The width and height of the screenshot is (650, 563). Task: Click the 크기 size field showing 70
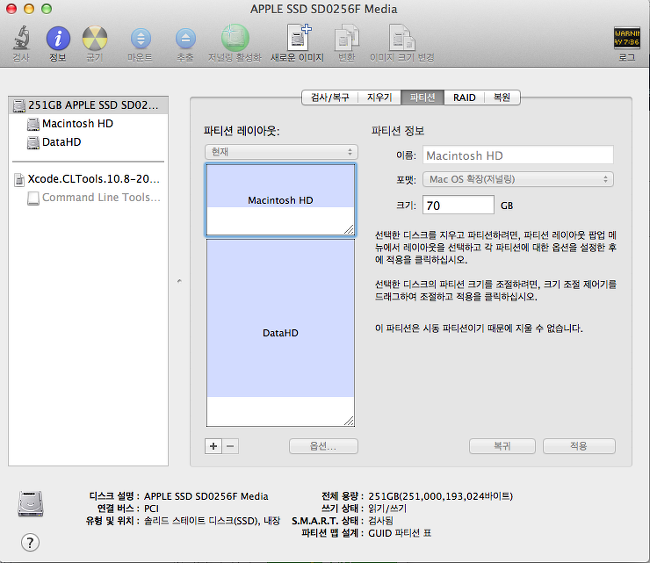458,205
